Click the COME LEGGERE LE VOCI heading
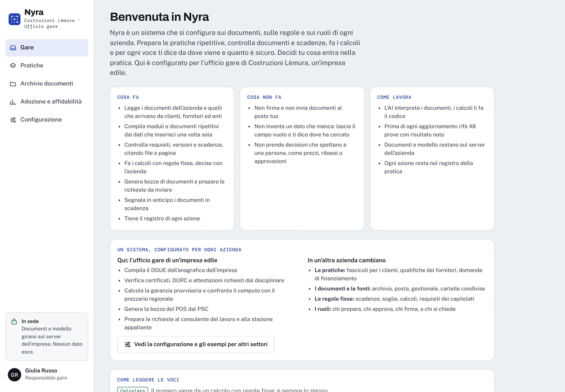The image size is (565, 392). pyautogui.click(x=148, y=380)
